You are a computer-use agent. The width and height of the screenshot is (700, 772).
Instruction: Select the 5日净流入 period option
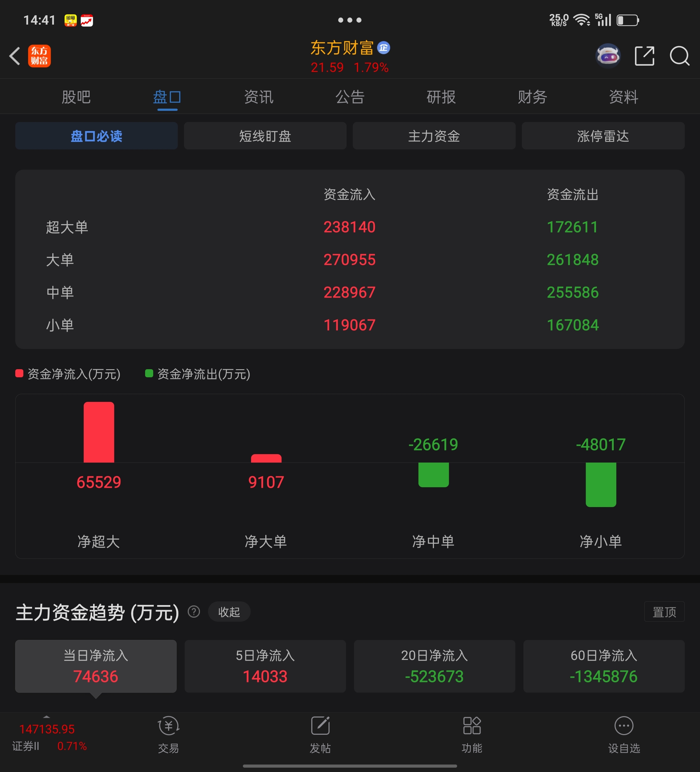click(x=265, y=666)
